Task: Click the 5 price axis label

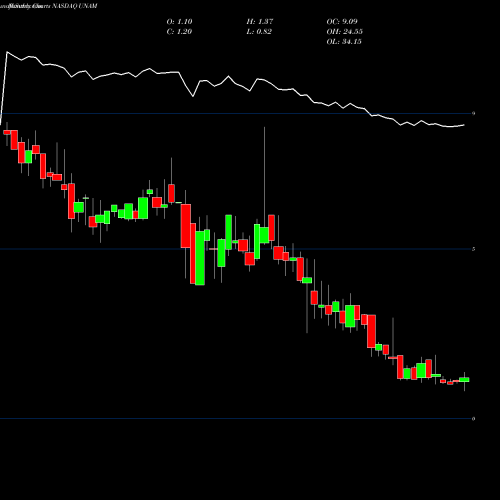Action: click(473, 249)
